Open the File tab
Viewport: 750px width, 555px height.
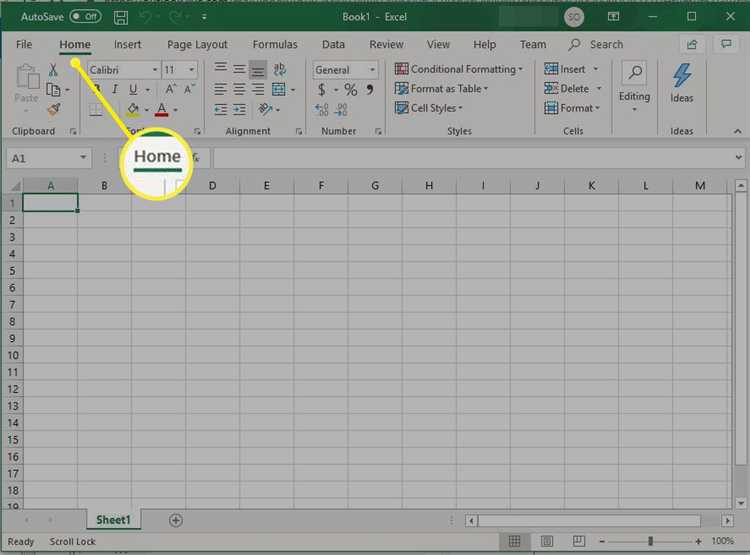tap(24, 44)
